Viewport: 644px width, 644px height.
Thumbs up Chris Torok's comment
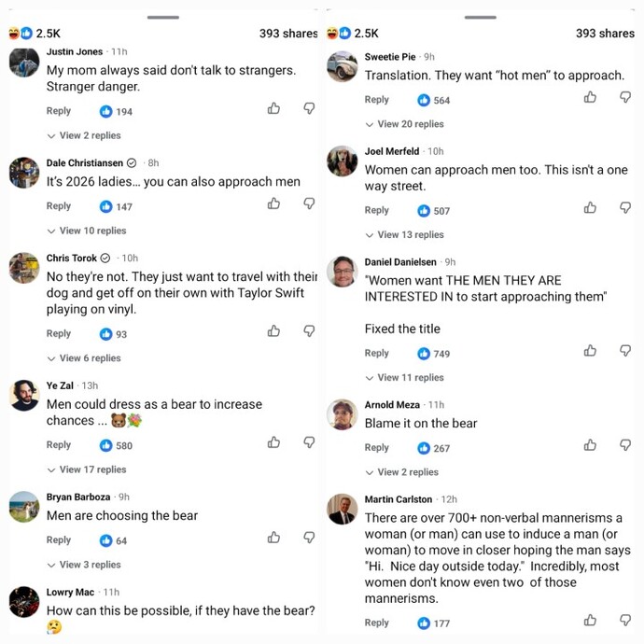pos(273,331)
